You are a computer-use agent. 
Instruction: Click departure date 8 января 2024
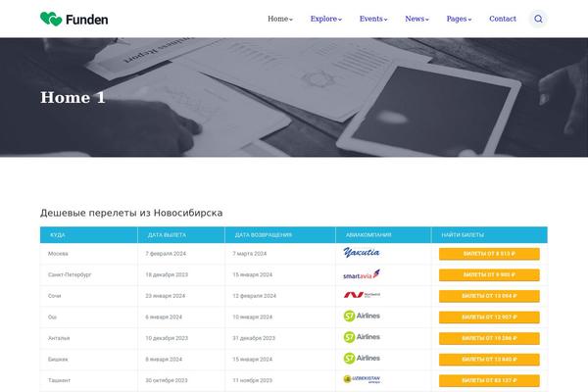(x=164, y=360)
